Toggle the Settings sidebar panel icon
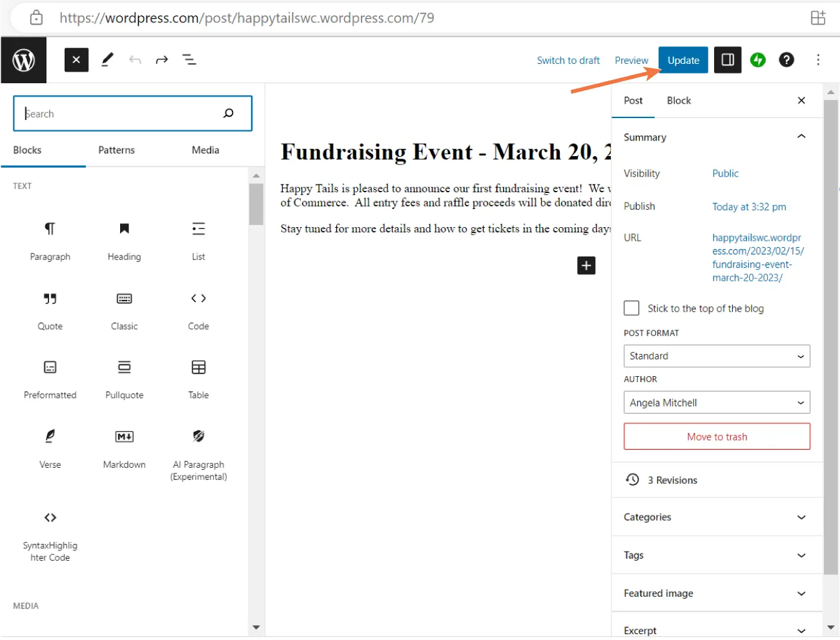Viewport: 840px width, 640px height. 728,59
